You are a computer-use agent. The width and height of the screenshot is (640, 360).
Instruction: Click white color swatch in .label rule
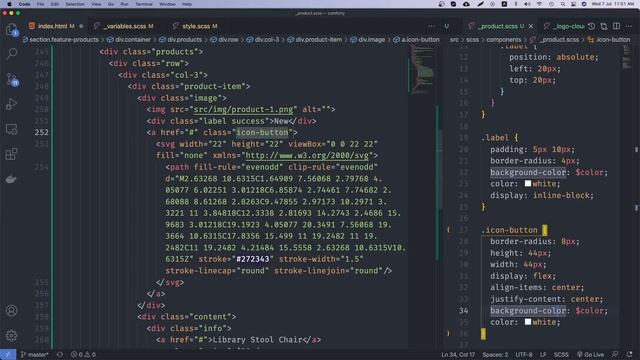click(528, 184)
